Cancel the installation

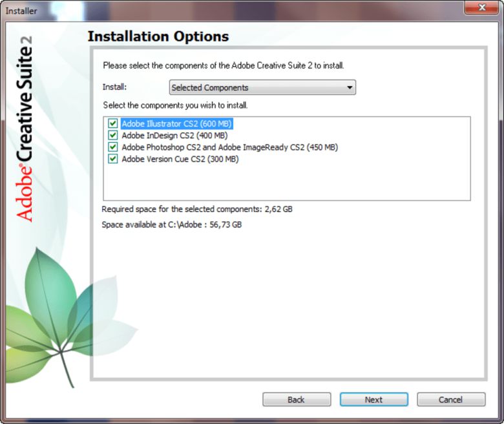[x=450, y=399]
